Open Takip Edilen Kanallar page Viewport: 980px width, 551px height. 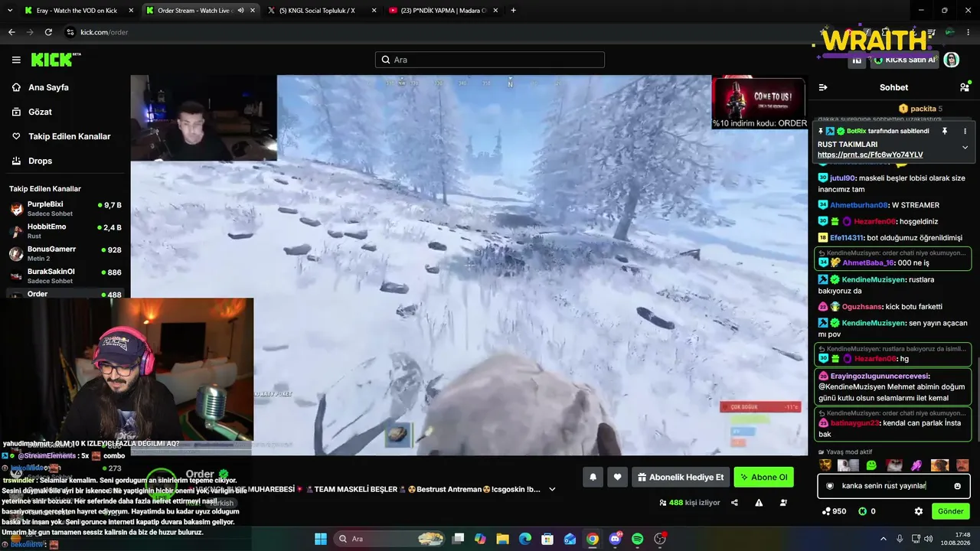69,136
